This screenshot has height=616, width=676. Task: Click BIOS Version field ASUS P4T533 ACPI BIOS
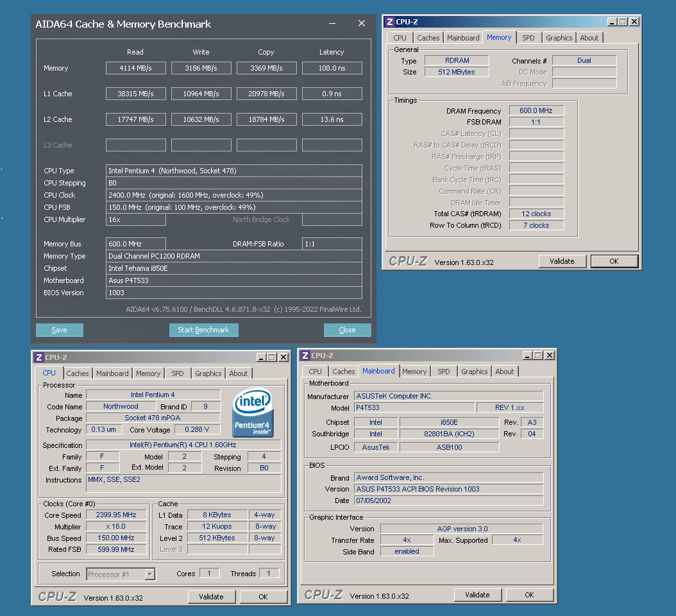(449, 489)
